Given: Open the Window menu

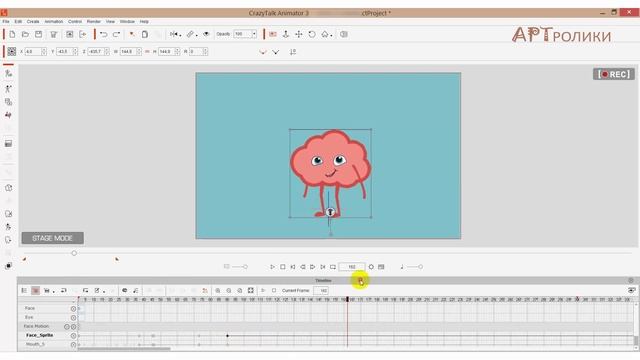Looking at the screenshot, I should click(127, 21).
